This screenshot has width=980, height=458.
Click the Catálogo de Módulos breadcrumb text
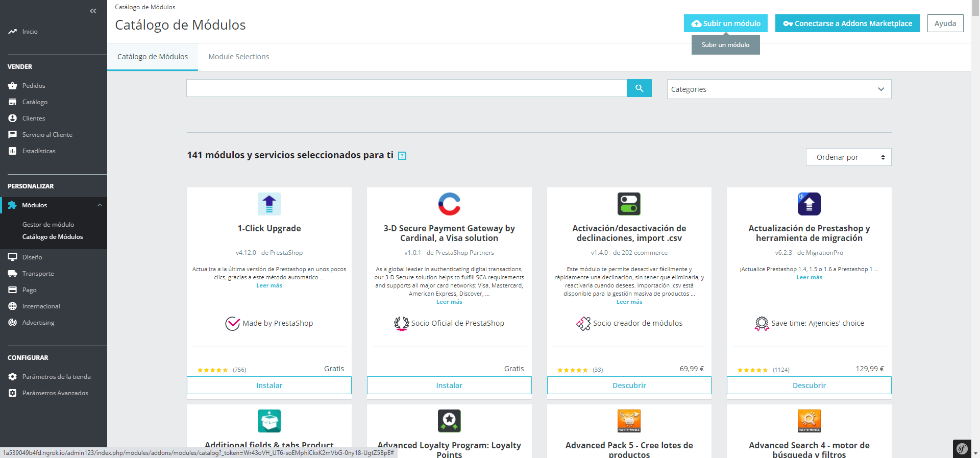[145, 7]
